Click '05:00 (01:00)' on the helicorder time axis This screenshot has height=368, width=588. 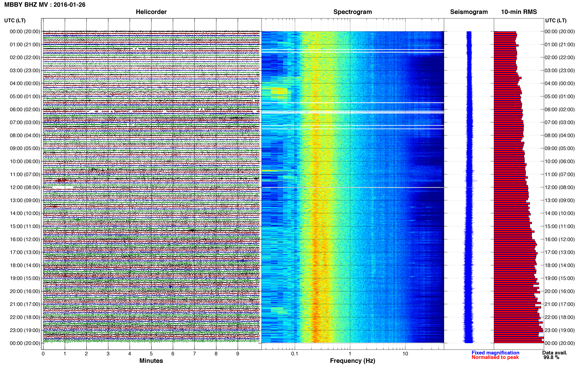(x=25, y=96)
